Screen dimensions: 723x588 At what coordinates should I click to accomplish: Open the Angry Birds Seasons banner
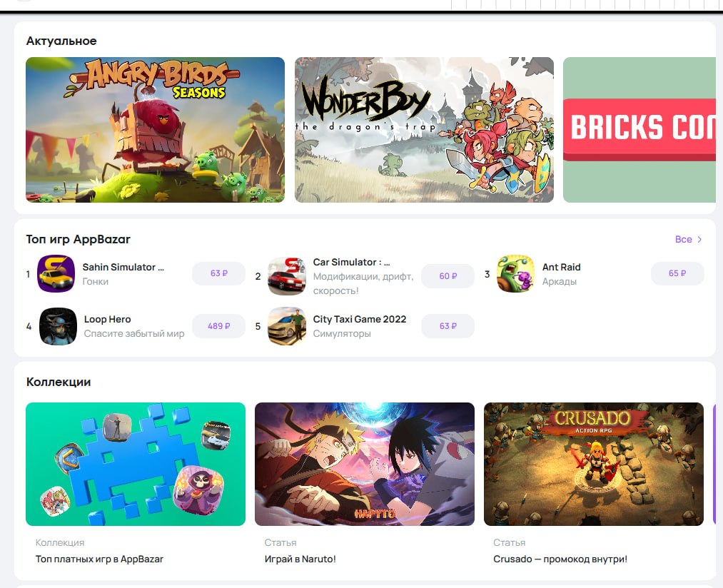click(155, 130)
